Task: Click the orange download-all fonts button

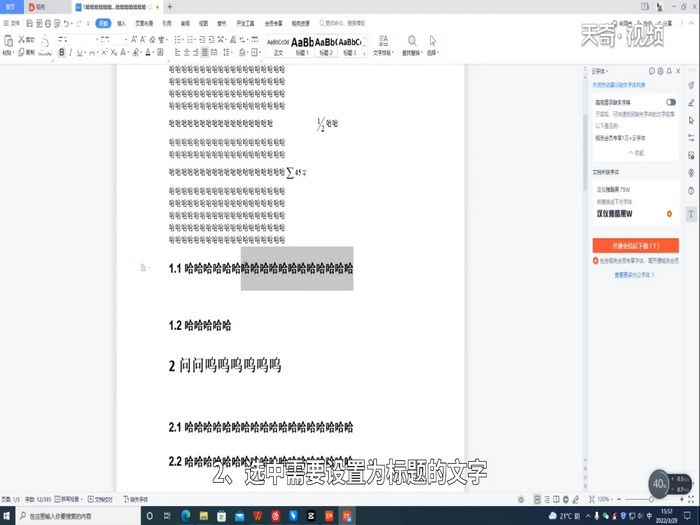Action: [635, 245]
